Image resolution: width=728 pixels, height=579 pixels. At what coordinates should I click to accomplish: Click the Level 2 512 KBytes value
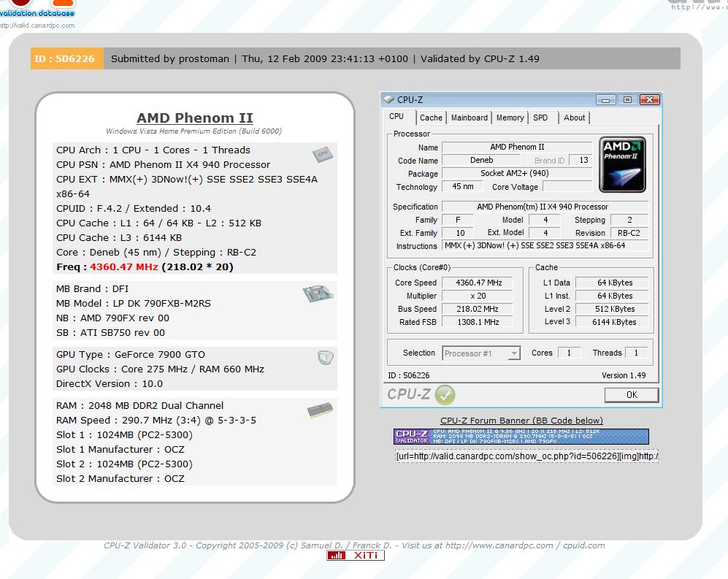(612, 309)
